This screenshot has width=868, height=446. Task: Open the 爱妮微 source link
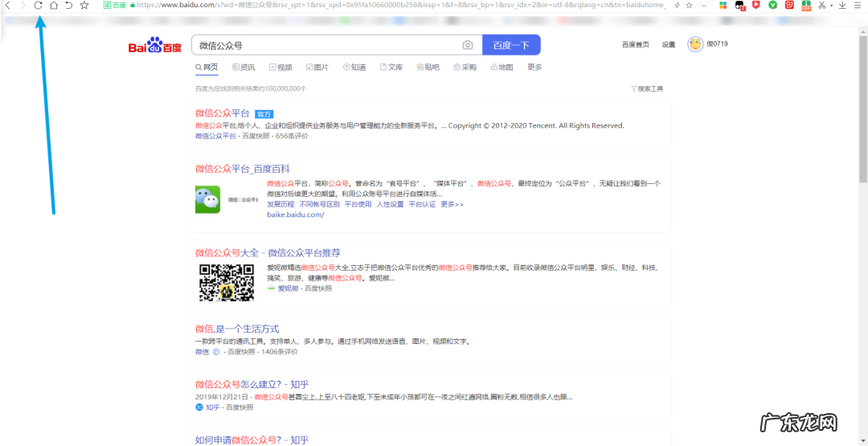point(288,288)
